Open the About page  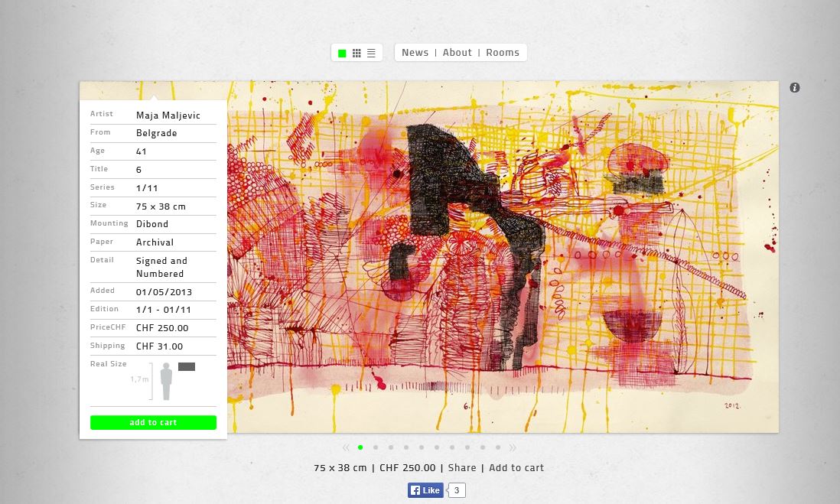pyautogui.click(x=457, y=53)
